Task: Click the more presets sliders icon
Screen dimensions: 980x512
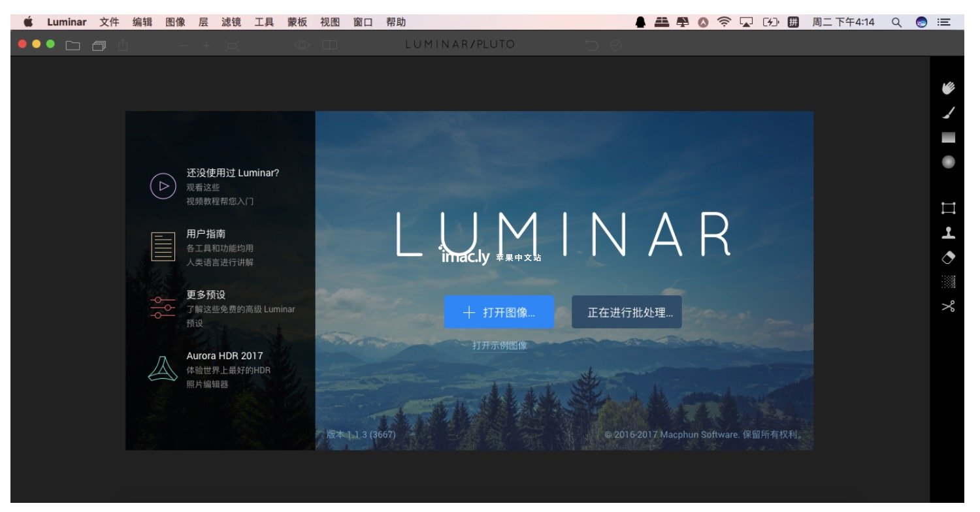Action: pyautogui.click(x=163, y=307)
